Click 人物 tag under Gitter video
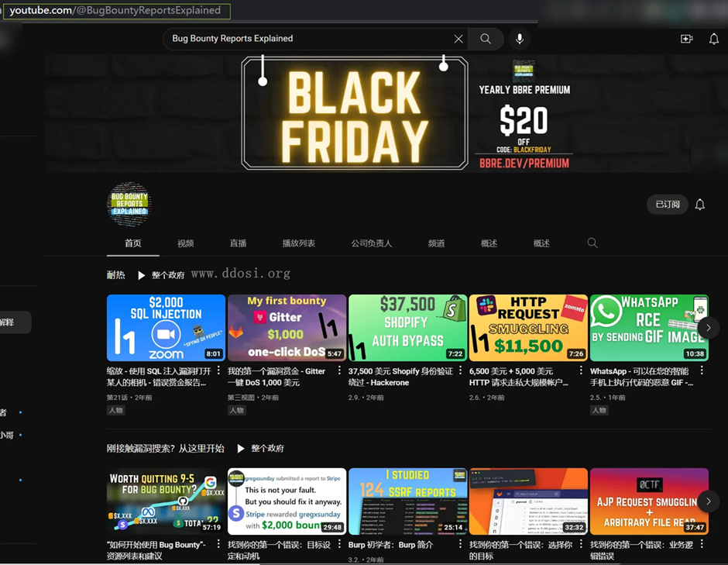 click(x=236, y=410)
